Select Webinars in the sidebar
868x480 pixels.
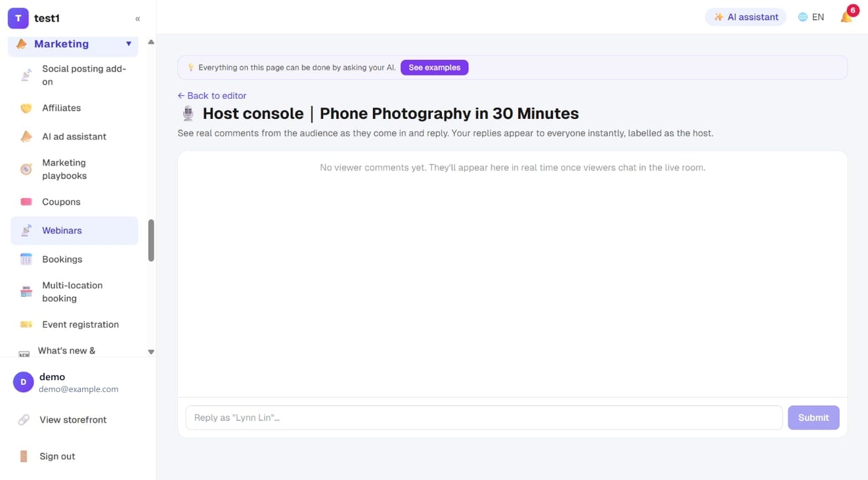pos(74,230)
